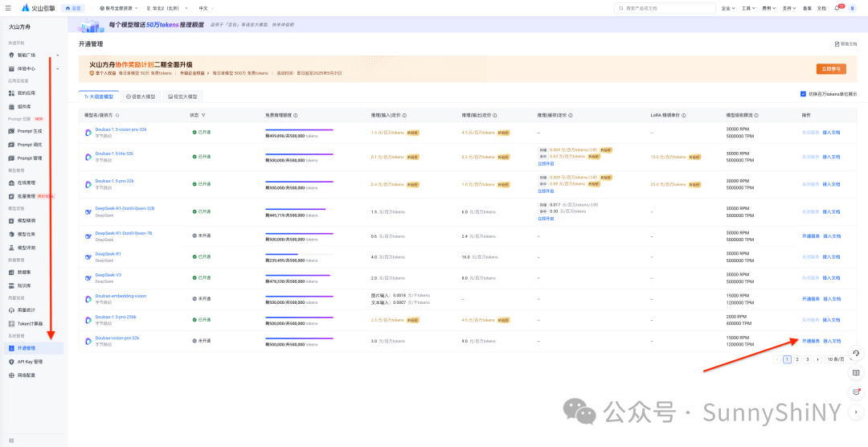
Task: Click the 模型精调 sidebar icon
Action: coord(12,221)
